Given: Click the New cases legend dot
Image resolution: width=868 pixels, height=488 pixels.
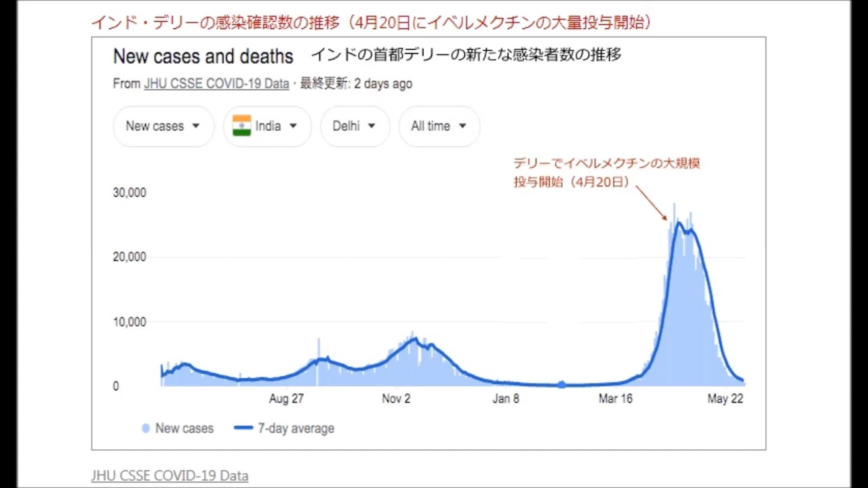Looking at the screenshot, I should [146, 428].
